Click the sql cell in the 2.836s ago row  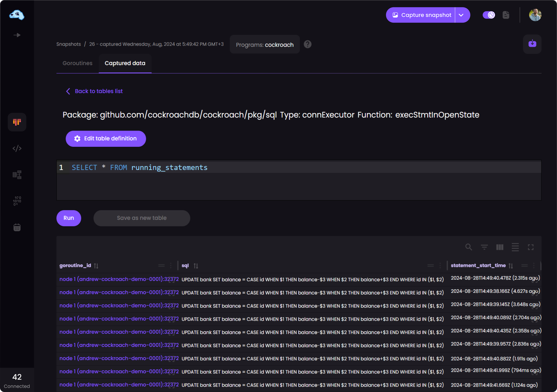312,345
